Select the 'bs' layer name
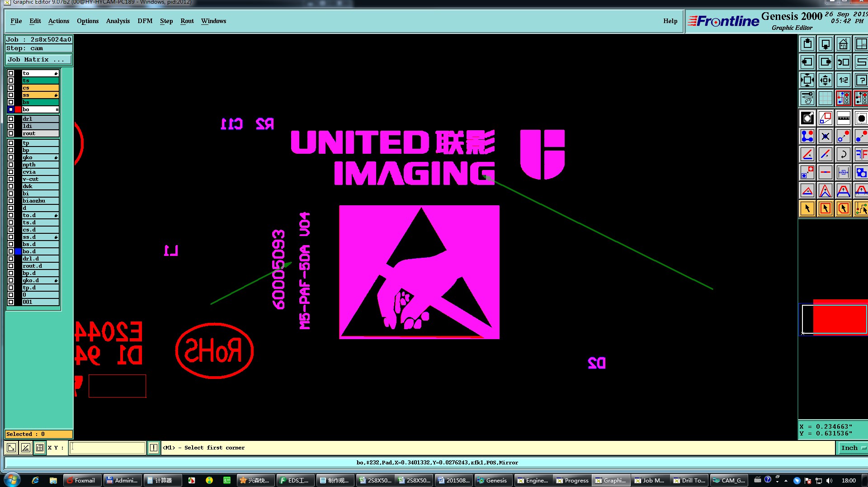 [40, 102]
